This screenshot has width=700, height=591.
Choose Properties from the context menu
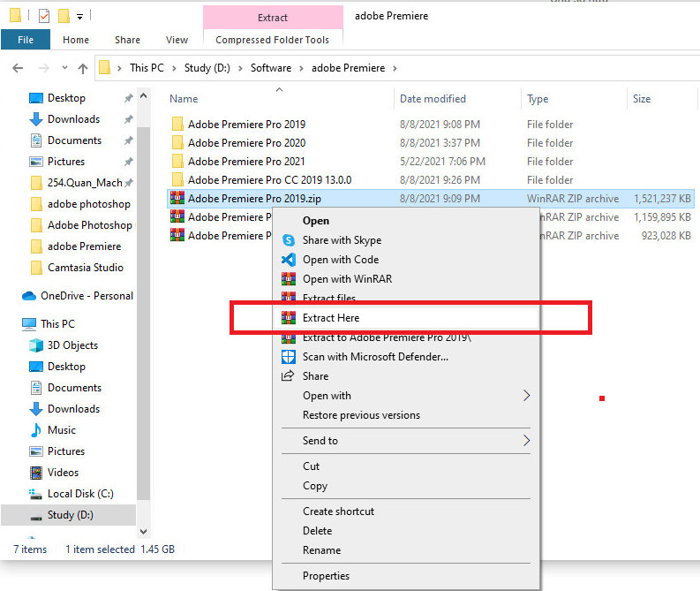tap(326, 576)
